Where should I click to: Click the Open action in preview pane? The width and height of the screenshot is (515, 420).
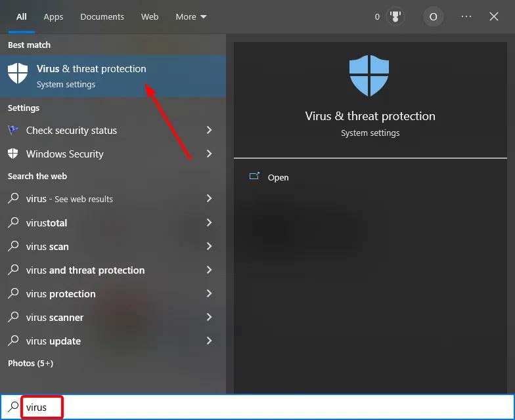coord(278,177)
